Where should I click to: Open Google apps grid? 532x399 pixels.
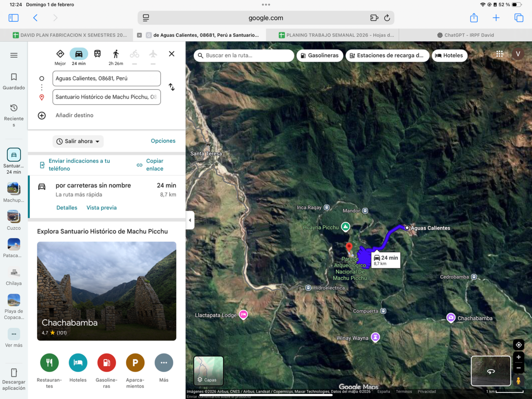tap(499, 54)
